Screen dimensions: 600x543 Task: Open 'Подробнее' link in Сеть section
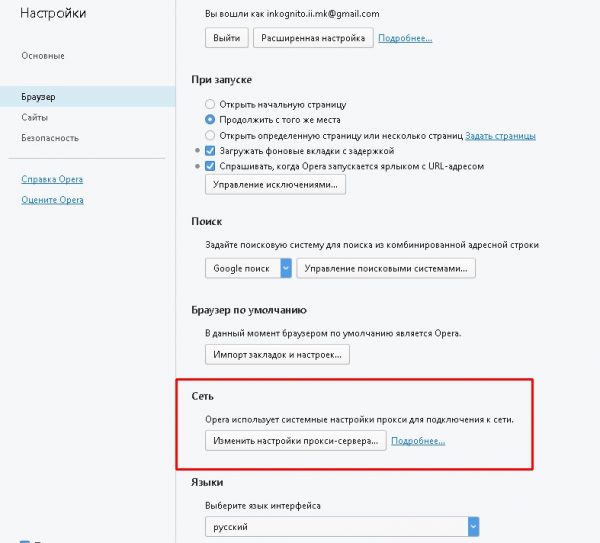coord(418,440)
